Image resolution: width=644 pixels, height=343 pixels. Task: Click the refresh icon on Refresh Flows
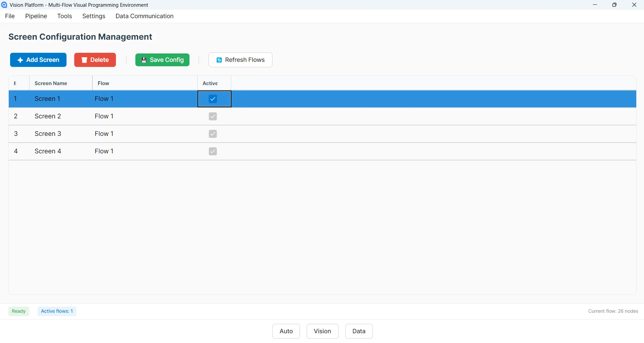pyautogui.click(x=219, y=60)
